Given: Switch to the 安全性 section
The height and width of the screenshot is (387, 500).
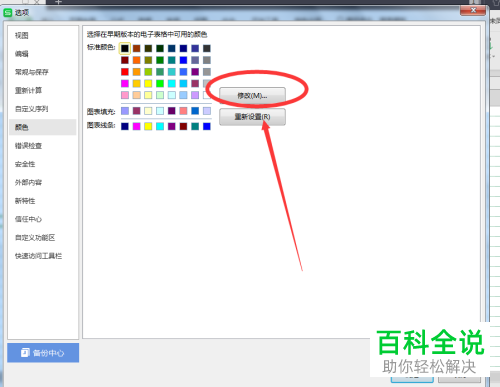Looking at the screenshot, I should point(25,164).
